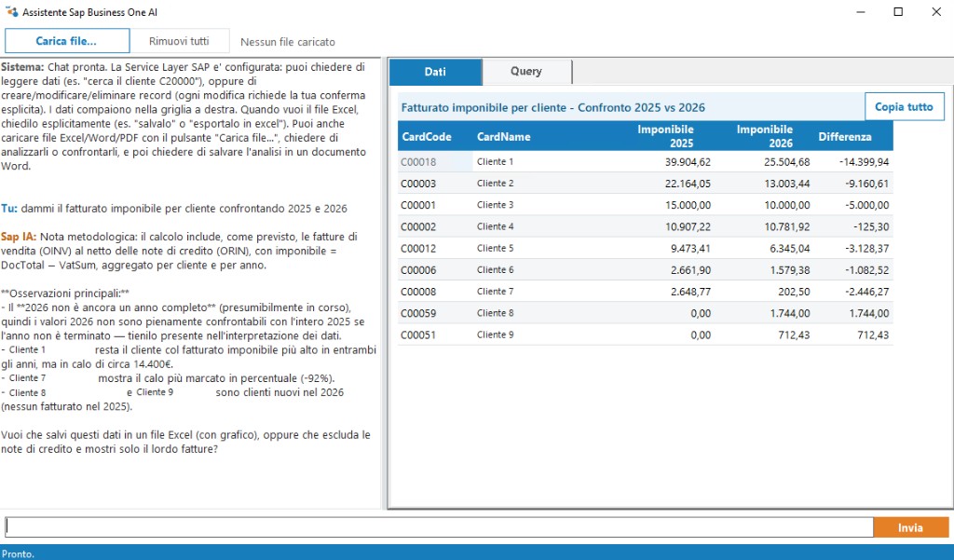The image size is (954, 560).
Task: Select the C00051 cell
Action: (x=436, y=335)
